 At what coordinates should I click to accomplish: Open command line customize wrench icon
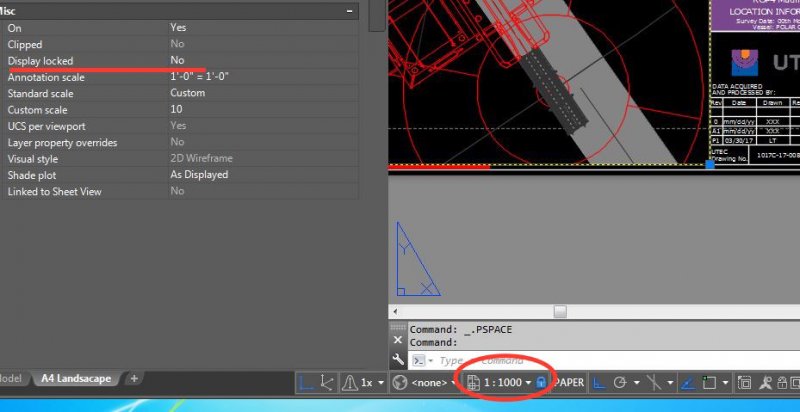pos(398,359)
